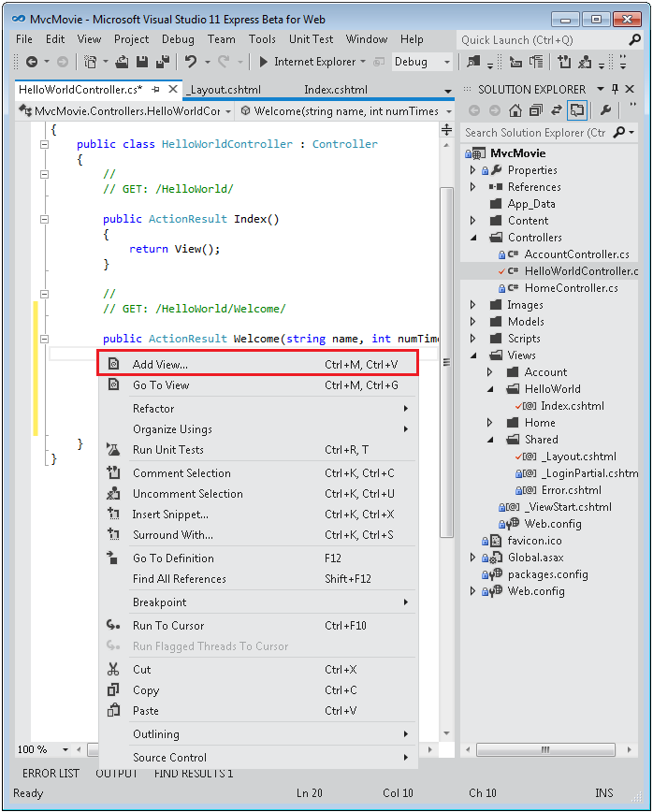
Task: Click the Run To Cursor icon
Action: (113, 625)
